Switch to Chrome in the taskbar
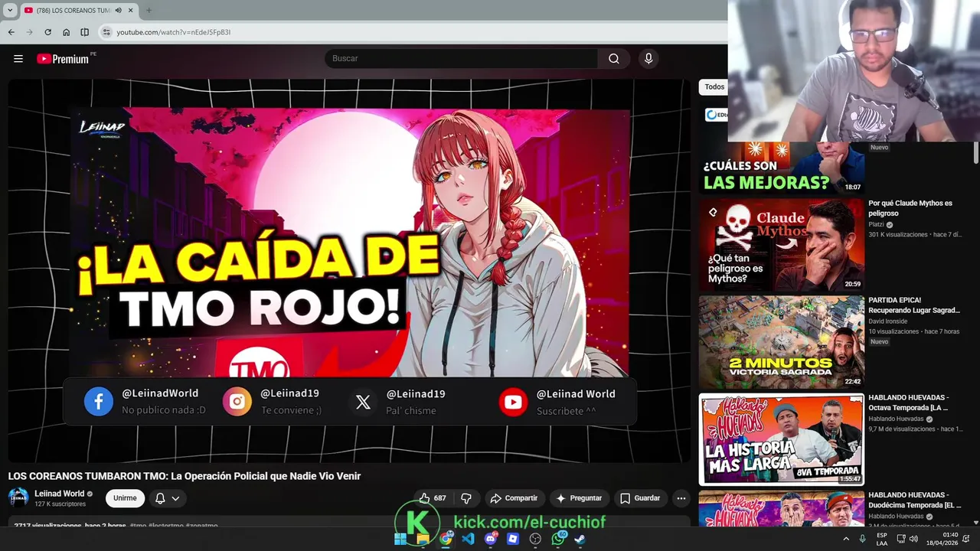Screen dimensions: 980x551 [446, 539]
